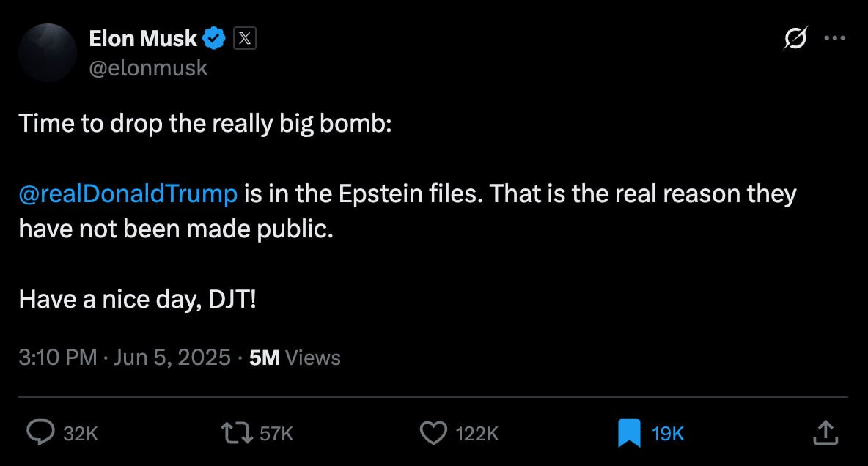Open the profile avatar picture
The width and height of the screenshot is (868, 466).
click(x=48, y=53)
